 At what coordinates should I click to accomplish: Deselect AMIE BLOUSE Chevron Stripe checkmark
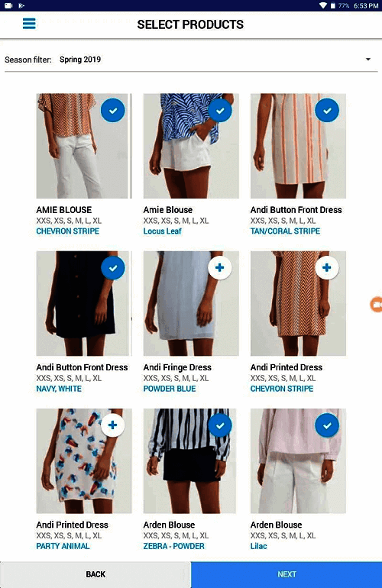(x=112, y=110)
